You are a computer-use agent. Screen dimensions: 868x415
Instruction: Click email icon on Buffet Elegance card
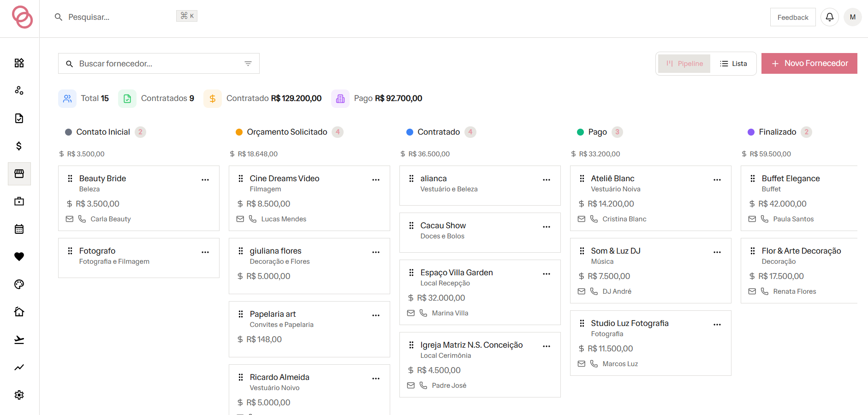point(752,219)
